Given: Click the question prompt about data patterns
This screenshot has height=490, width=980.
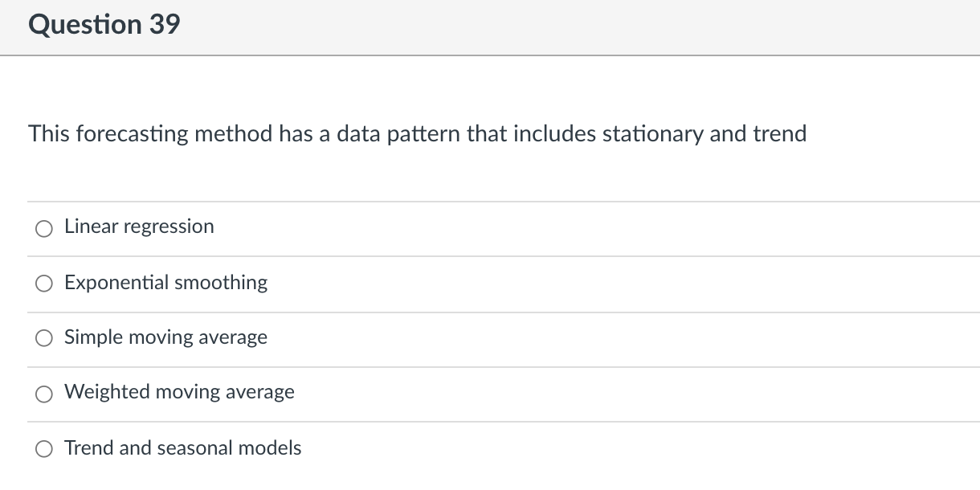Looking at the screenshot, I should tap(417, 134).
